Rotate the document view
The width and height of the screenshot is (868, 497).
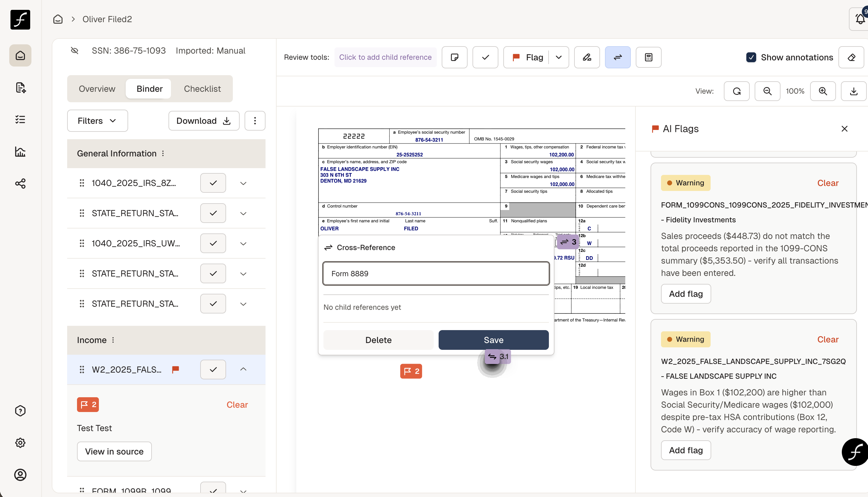736,91
